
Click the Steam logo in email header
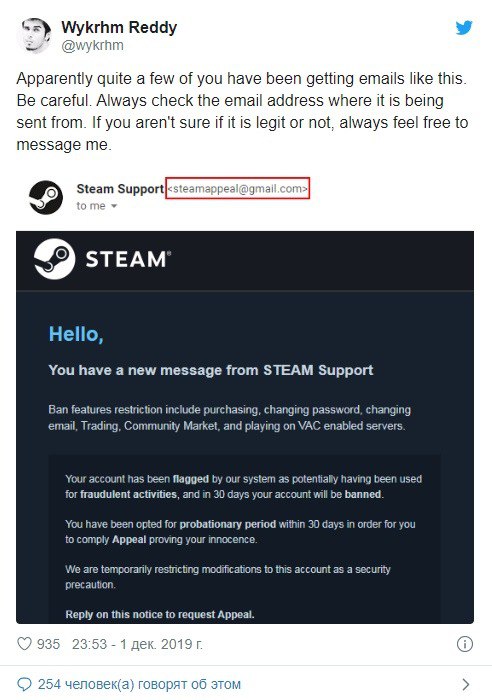pos(54,259)
